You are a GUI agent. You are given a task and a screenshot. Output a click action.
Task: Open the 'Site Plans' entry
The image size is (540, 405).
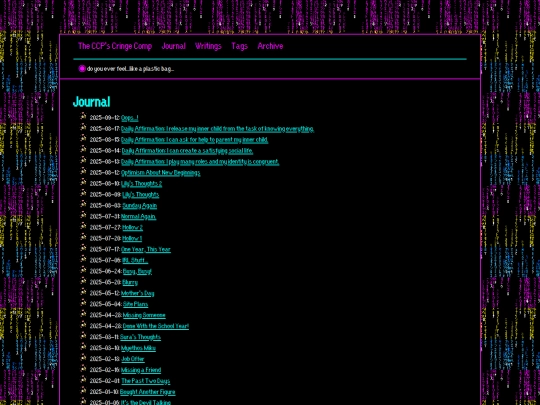coord(135,304)
